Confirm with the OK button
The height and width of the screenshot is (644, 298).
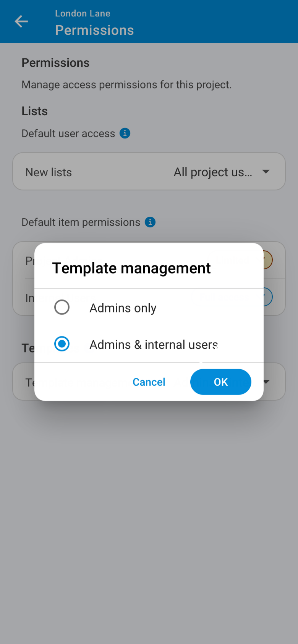point(221,382)
